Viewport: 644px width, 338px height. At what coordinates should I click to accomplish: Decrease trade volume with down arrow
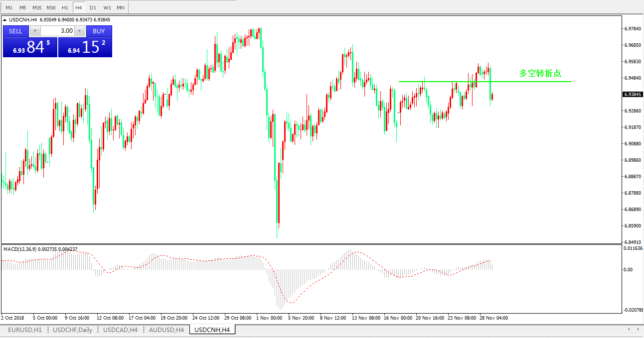click(35, 31)
